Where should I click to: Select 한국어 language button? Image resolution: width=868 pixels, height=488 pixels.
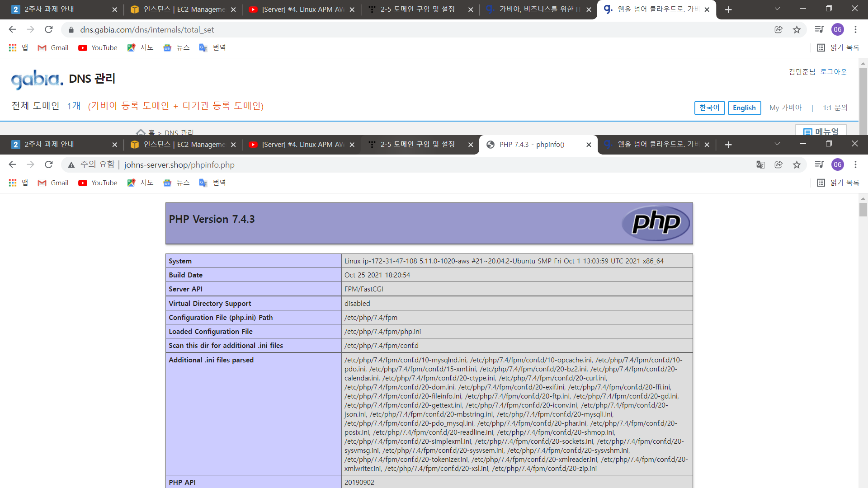(x=709, y=108)
